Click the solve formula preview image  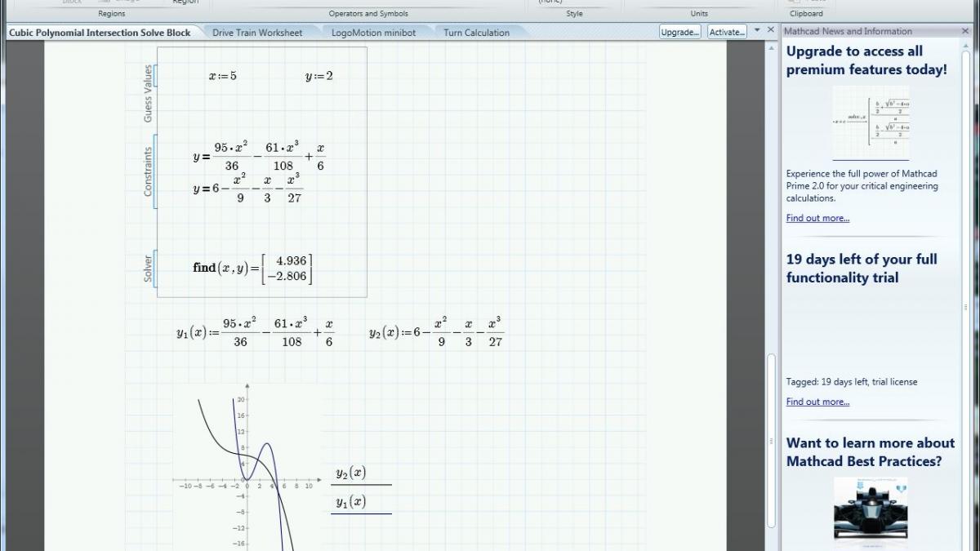click(871, 122)
